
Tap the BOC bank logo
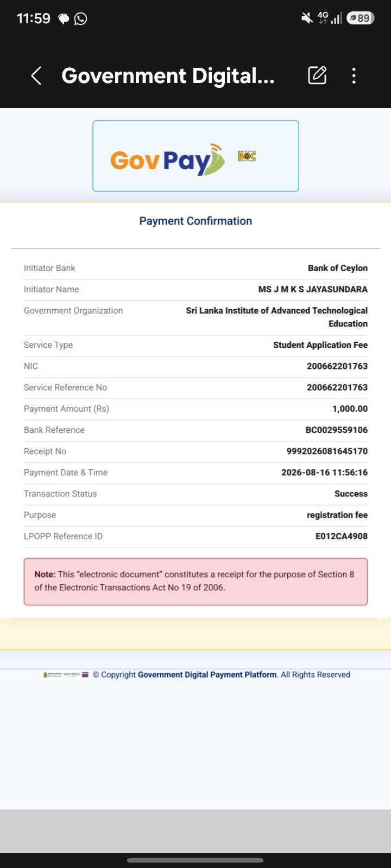(247, 156)
